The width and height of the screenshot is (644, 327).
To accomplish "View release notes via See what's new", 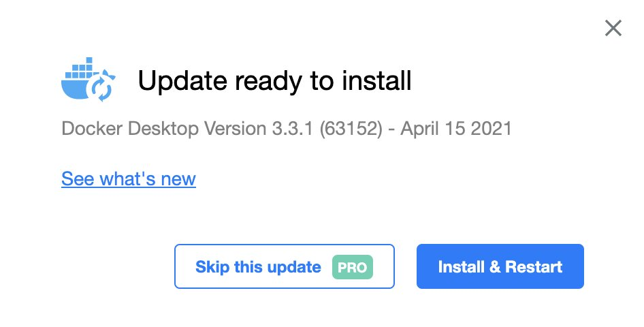I will coord(129,179).
